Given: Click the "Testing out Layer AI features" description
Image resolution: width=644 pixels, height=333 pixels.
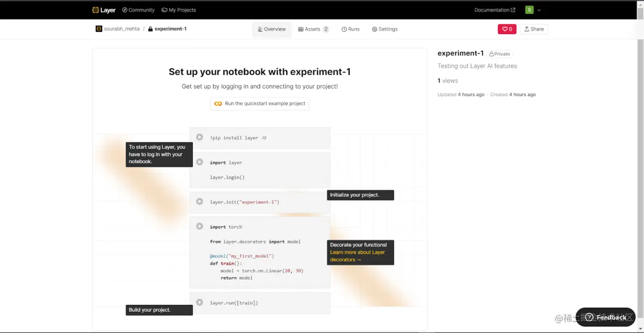Looking at the screenshot, I should 477,66.
